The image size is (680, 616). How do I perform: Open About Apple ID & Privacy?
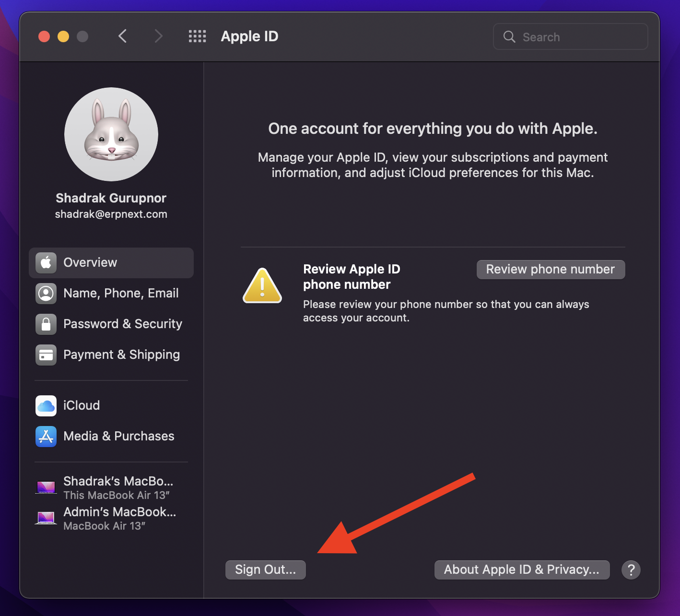tap(522, 570)
